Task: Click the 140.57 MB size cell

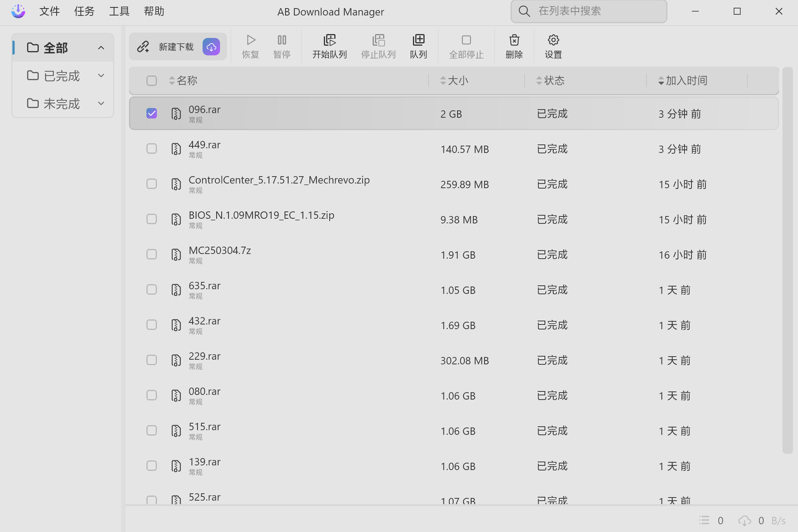Action: [x=464, y=150]
